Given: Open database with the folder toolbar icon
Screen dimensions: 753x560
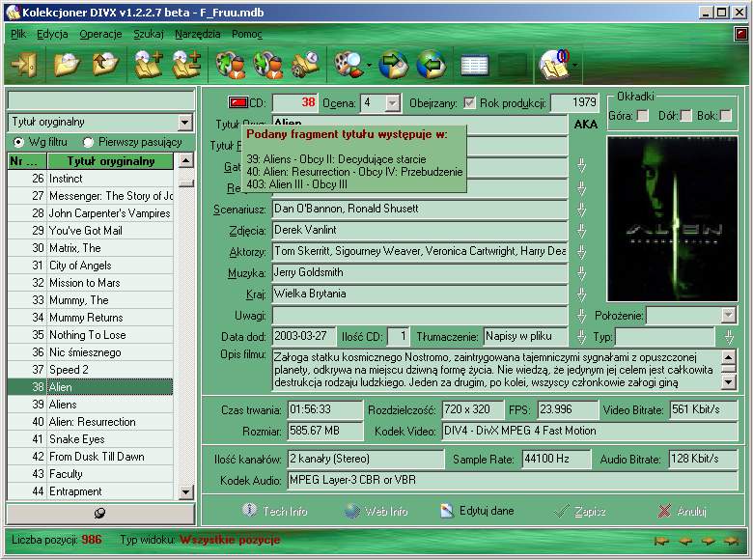Looking at the screenshot, I should pos(66,65).
